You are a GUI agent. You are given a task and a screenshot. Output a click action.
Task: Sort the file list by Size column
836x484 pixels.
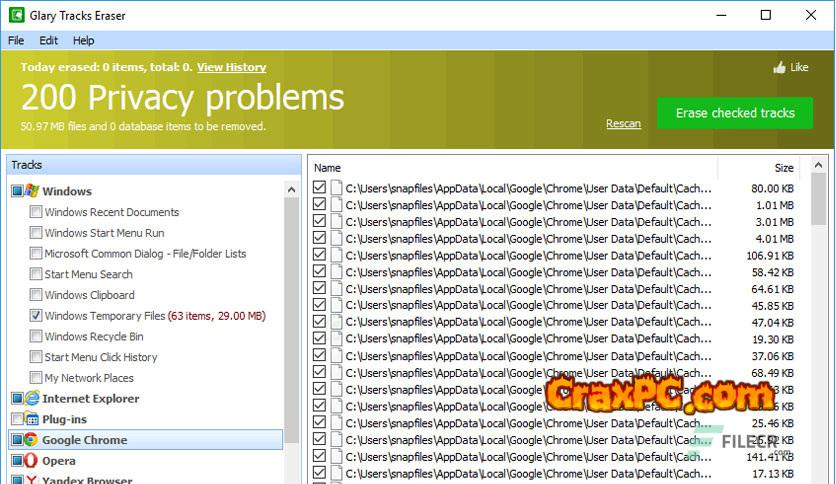coord(783,168)
